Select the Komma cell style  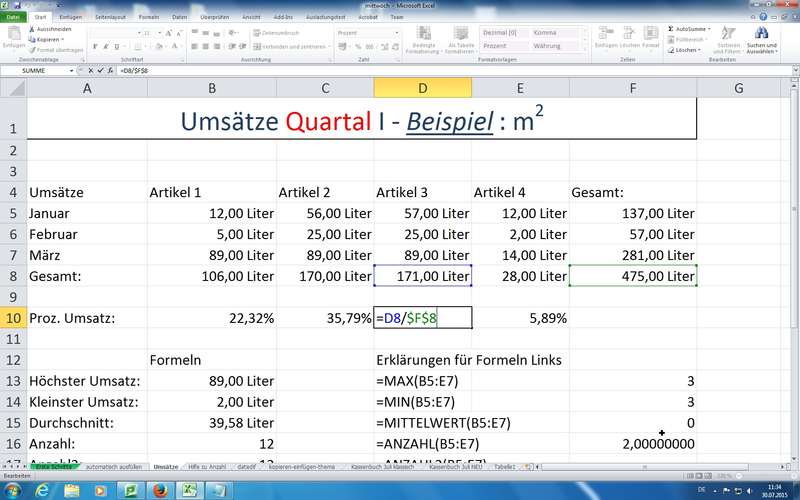(x=555, y=32)
